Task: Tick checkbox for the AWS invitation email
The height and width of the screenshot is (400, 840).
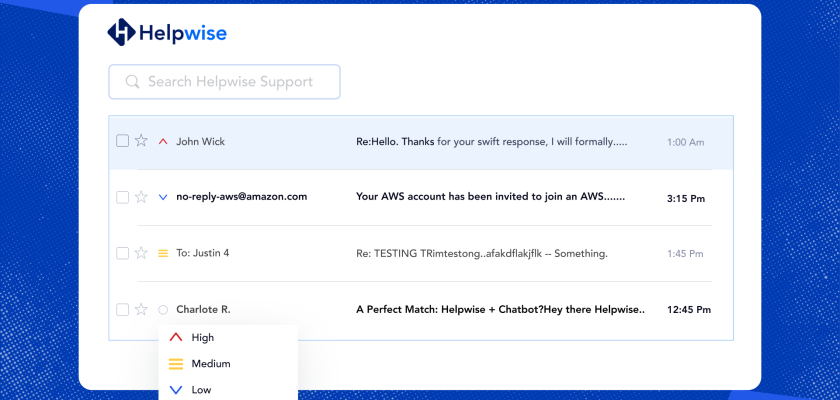Action: click(122, 198)
